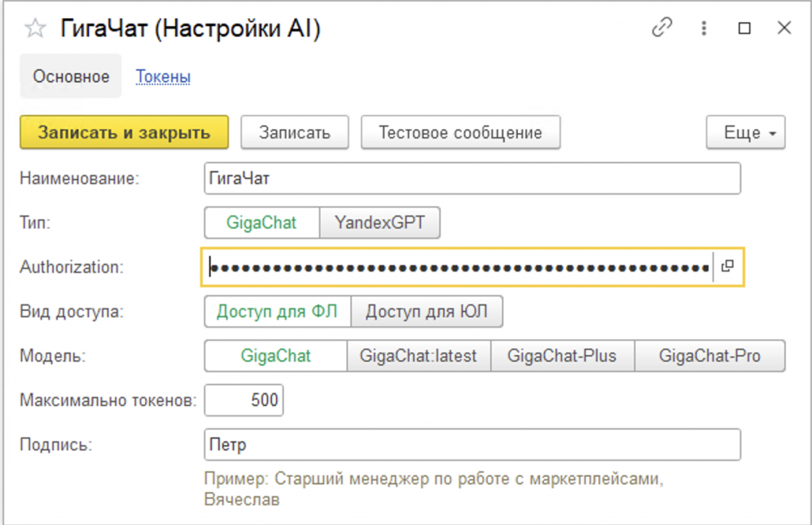This screenshot has width=812, height=525.
Task: Open the Authorization field expand icon
Action: (727, 267)
